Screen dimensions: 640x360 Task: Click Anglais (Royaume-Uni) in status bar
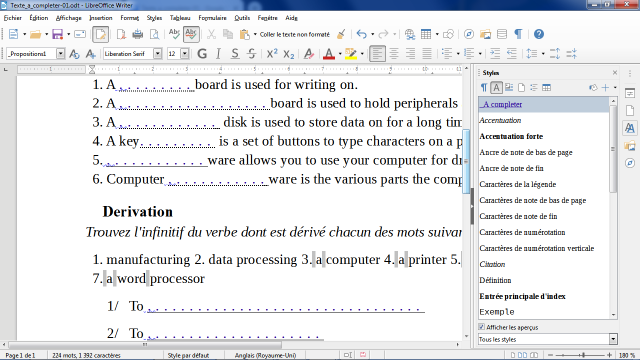[x=265, y=355]
